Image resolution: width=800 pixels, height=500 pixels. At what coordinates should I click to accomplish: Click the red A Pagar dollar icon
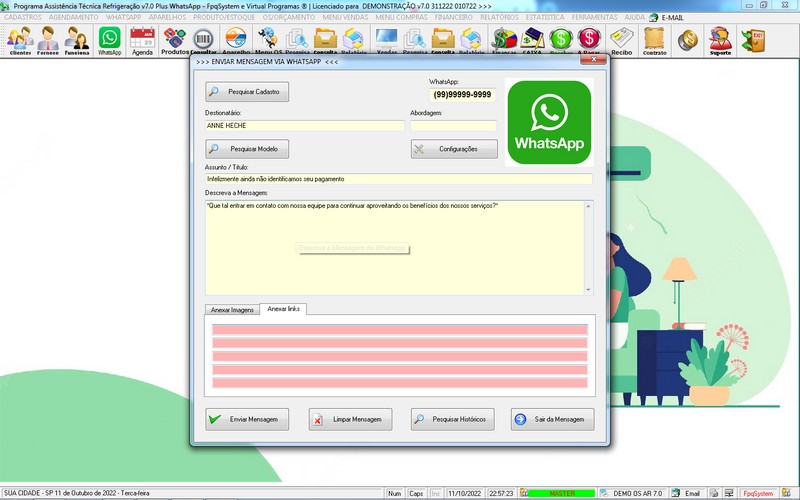click(589, 40)
